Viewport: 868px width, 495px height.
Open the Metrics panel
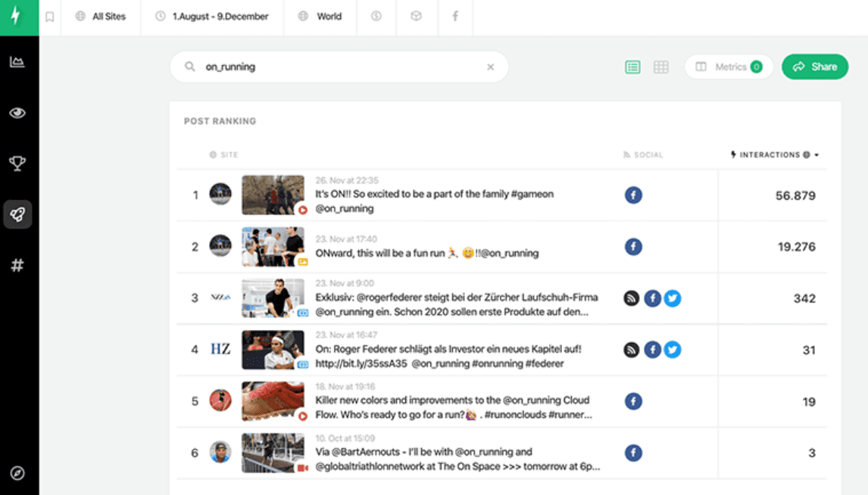coord(728,67)
